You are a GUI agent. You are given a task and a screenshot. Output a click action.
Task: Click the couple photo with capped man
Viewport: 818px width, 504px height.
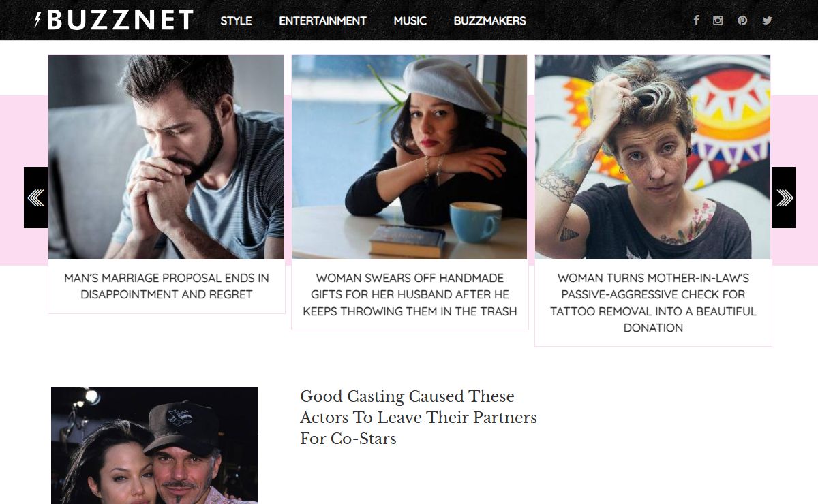[x=155, y=445]
